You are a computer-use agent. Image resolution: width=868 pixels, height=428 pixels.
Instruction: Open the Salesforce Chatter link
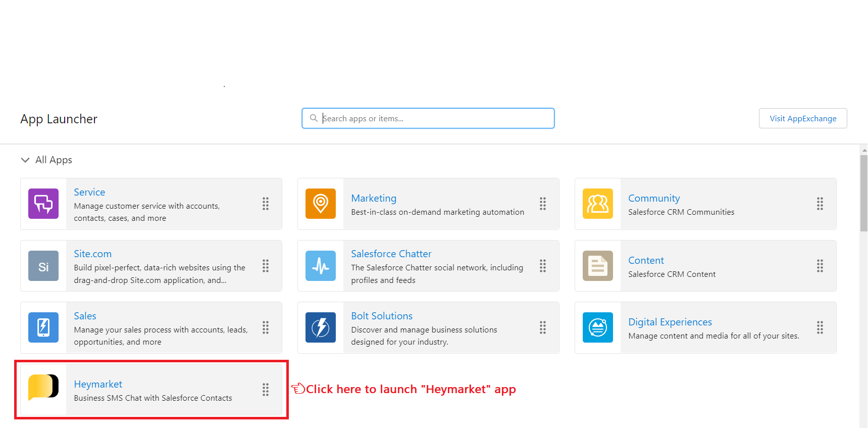(x=391, y=254)
